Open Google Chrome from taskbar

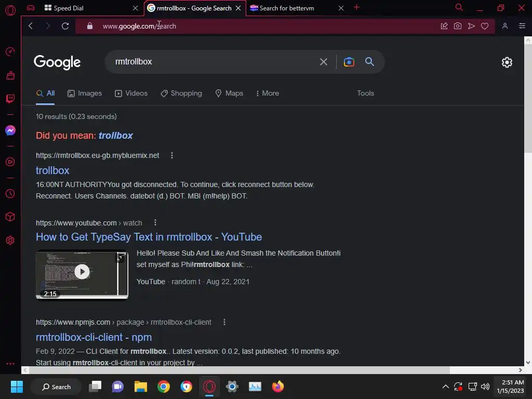164,387
